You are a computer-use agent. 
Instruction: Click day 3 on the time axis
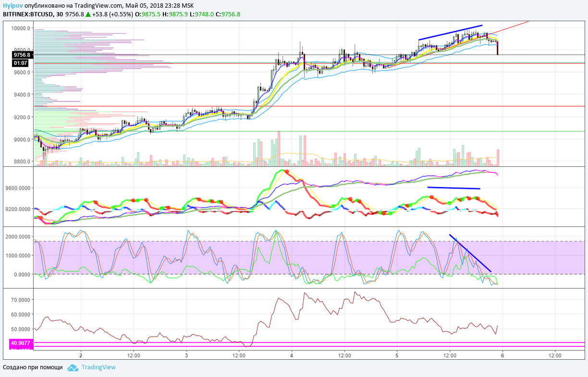(x=186, y=356)
